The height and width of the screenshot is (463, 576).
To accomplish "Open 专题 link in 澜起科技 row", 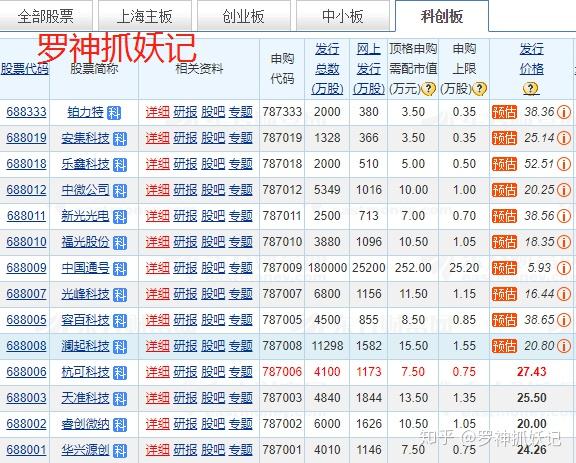I will coord(241,346).
